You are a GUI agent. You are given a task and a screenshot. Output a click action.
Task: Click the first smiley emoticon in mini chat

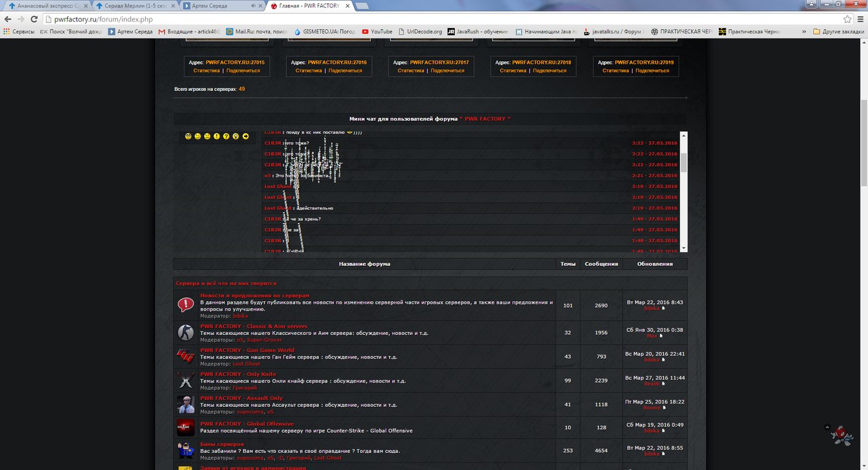(x=189, y=136)
